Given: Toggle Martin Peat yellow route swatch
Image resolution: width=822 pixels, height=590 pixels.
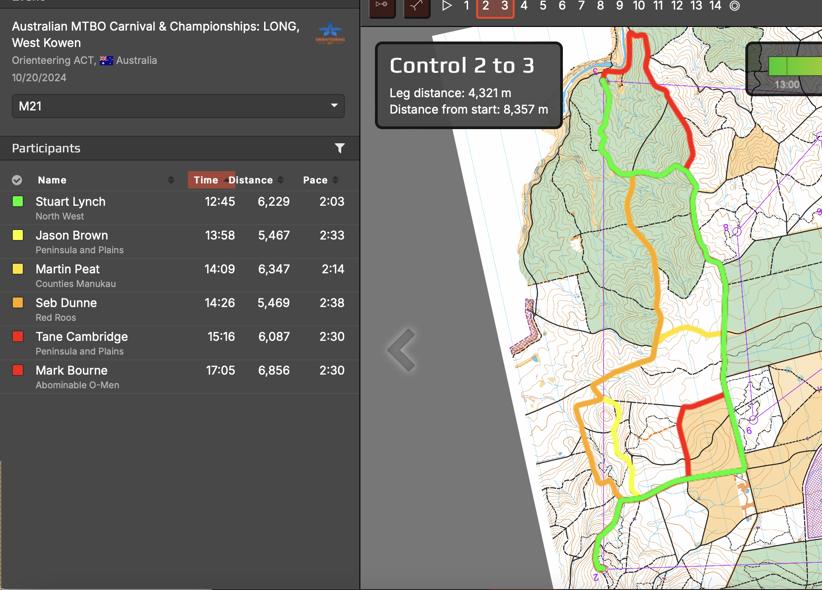Looking at the screenshot, I should click(x=18, y=269).
